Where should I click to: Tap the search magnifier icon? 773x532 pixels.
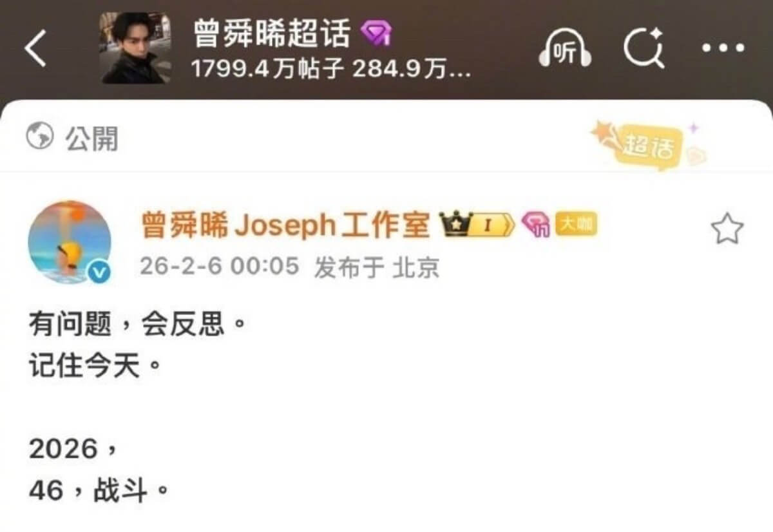coord(644,48)
